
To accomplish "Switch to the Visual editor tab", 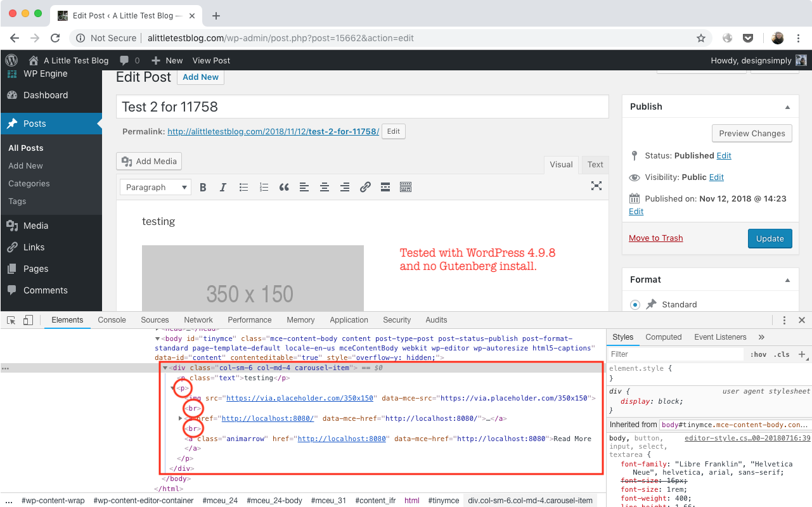I will click(561, 164).
